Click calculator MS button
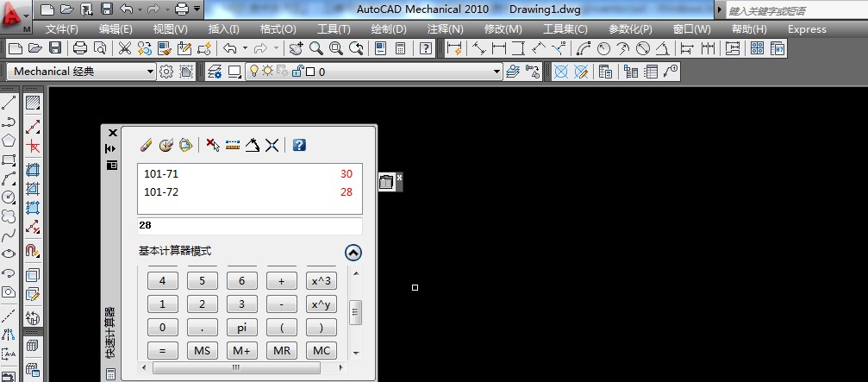 (x=202, y=350)
